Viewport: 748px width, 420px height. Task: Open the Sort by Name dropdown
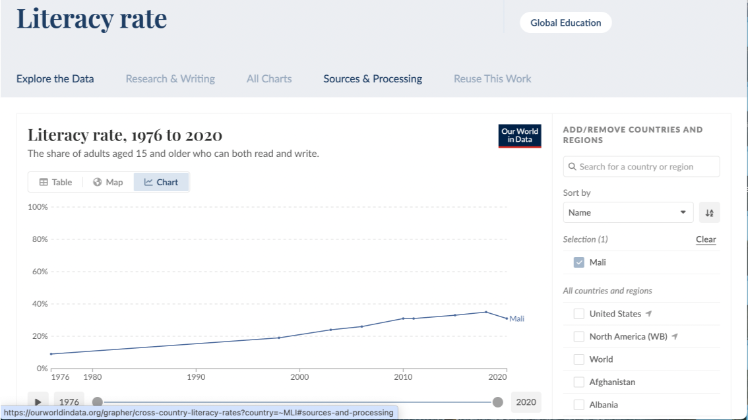tap(628, 212)
